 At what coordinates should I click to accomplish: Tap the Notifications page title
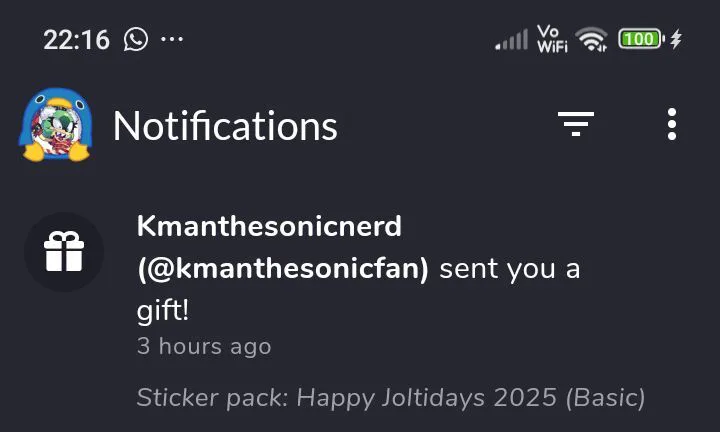point(225,126)
